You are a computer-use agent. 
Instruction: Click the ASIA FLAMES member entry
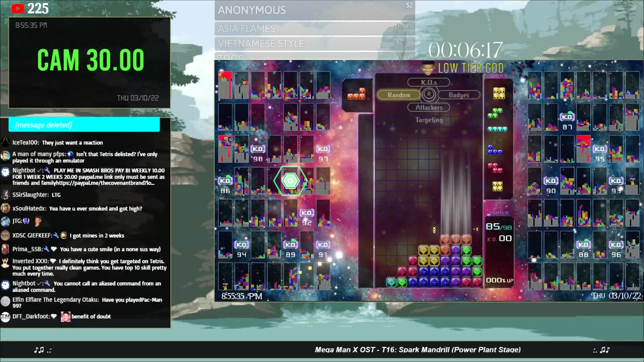click(x=315, y=29)
